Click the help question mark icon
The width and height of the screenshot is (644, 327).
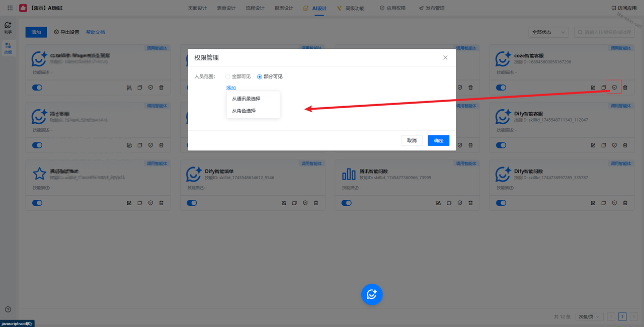point(8,309)
